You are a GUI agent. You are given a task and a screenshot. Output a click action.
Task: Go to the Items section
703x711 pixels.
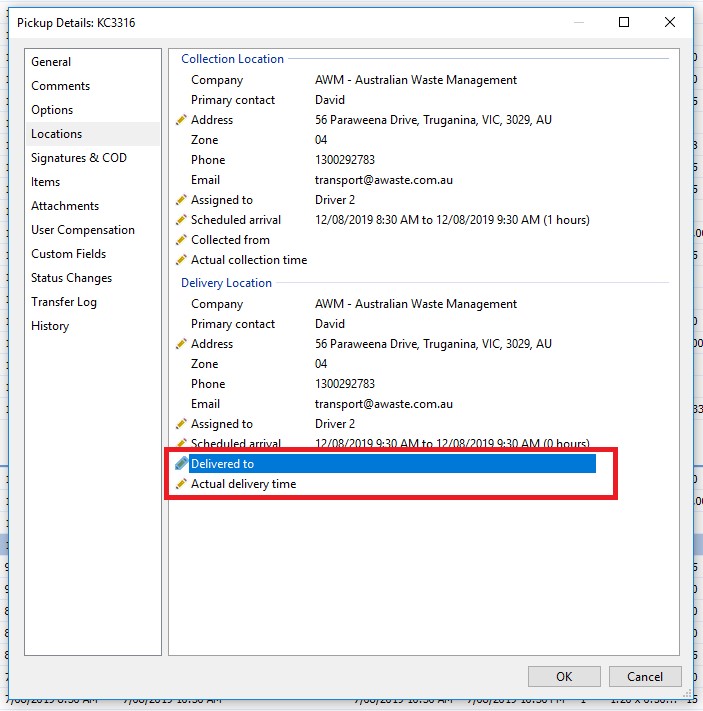pos(45,182)
